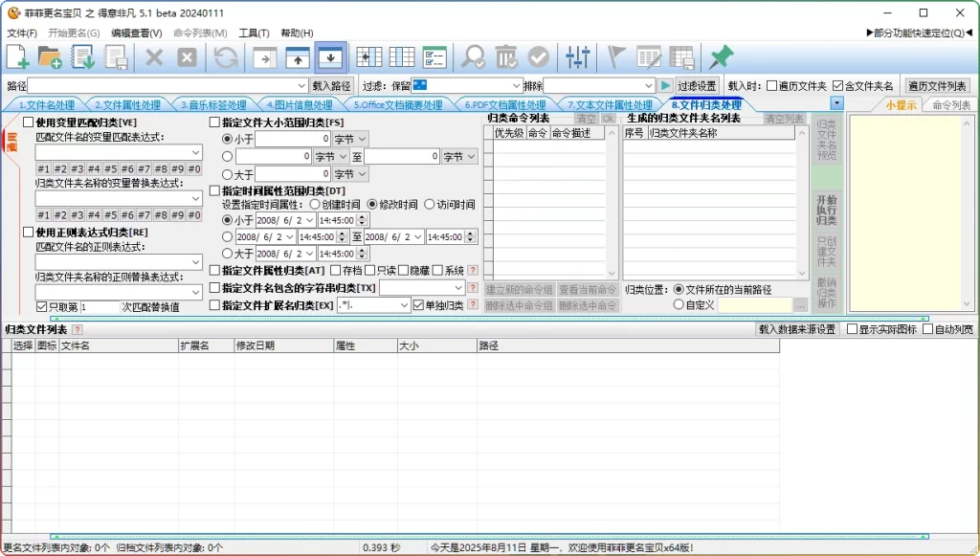This screenshot has height=556, width=980.
Task: Click the import list document icon
Action: (82, 56)
